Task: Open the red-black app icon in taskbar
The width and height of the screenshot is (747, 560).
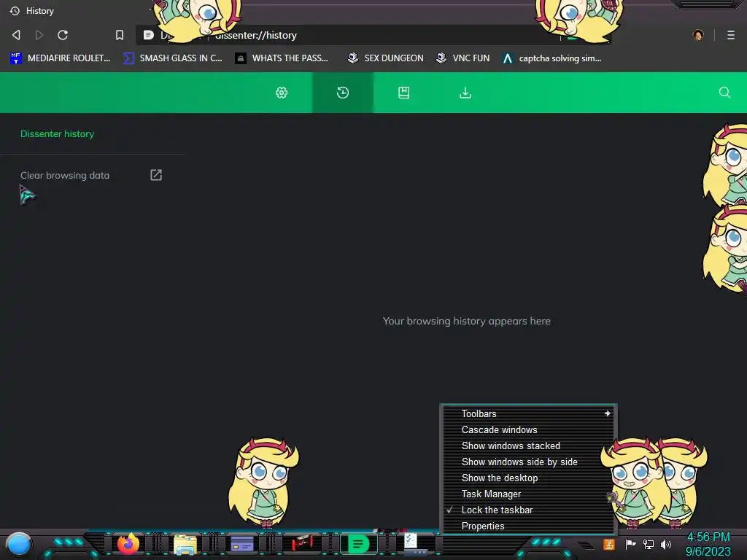Action: point(301,543)
